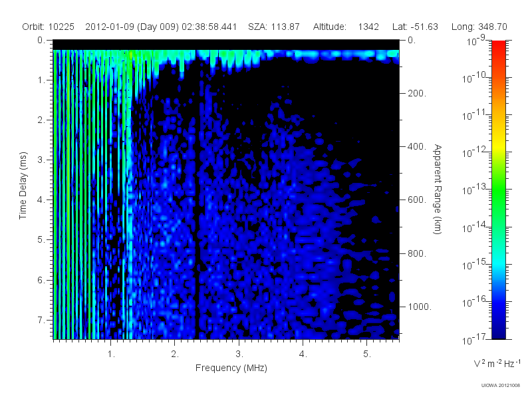Click the 4. tick on time delay axis
The width and height of the screenshot is (532, 399).
pos(41,200)
